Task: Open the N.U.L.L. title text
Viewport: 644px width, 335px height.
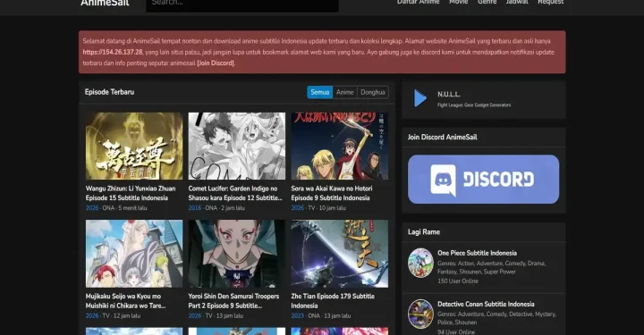Action: (449, 95)
